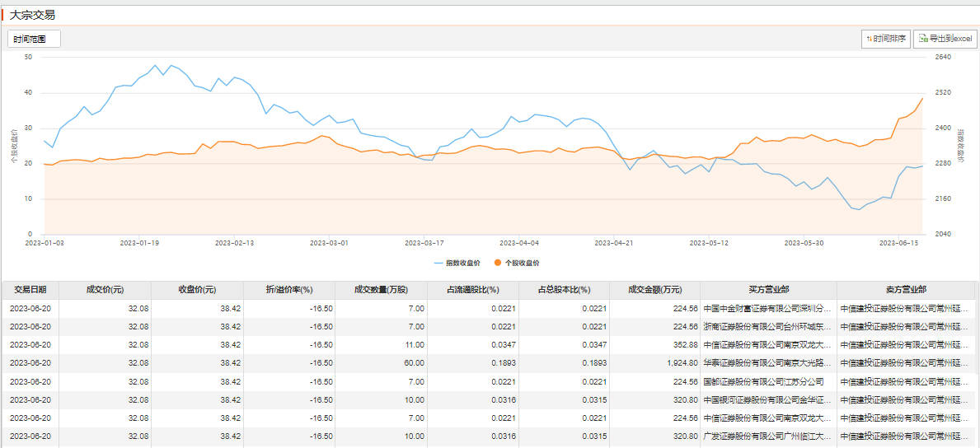Image resolution: width=980 pixels, height=448 pixels.
Task: Click the 折/溢价率(%) column header
Action: coord(288,290)
